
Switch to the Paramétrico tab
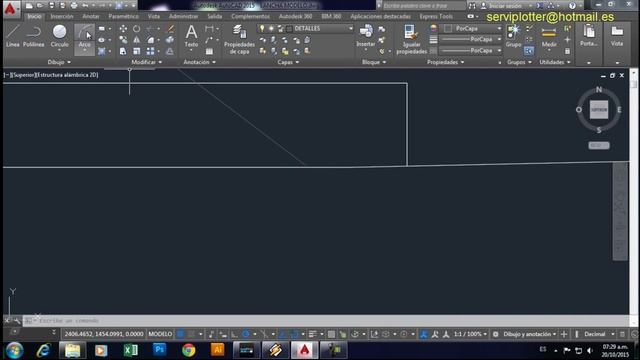click(123, 16)
